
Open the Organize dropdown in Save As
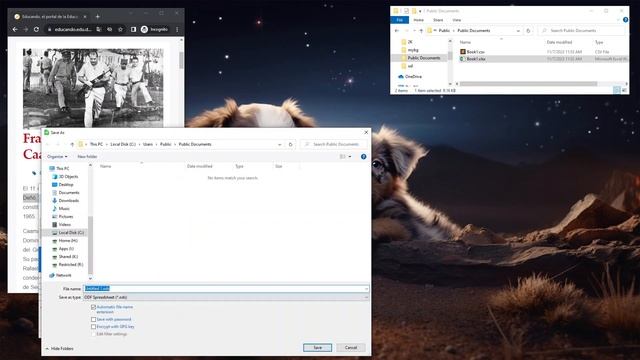(x=57, y=157)
